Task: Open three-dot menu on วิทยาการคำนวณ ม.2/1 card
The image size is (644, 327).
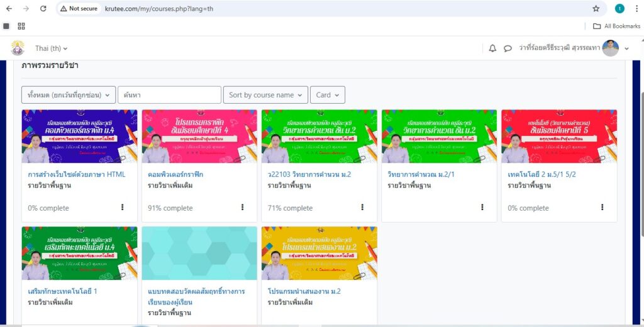Action: click(482, 208)
